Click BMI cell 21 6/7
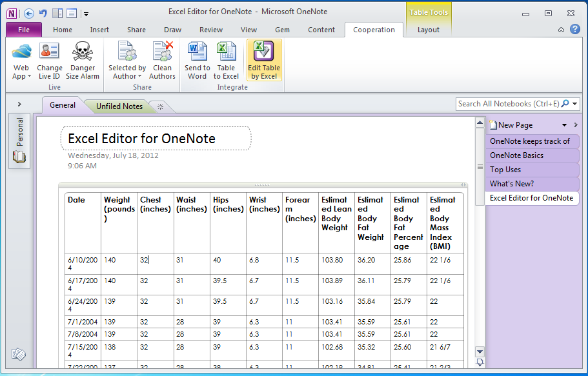The image size is (588, 376). click(445, 350)
